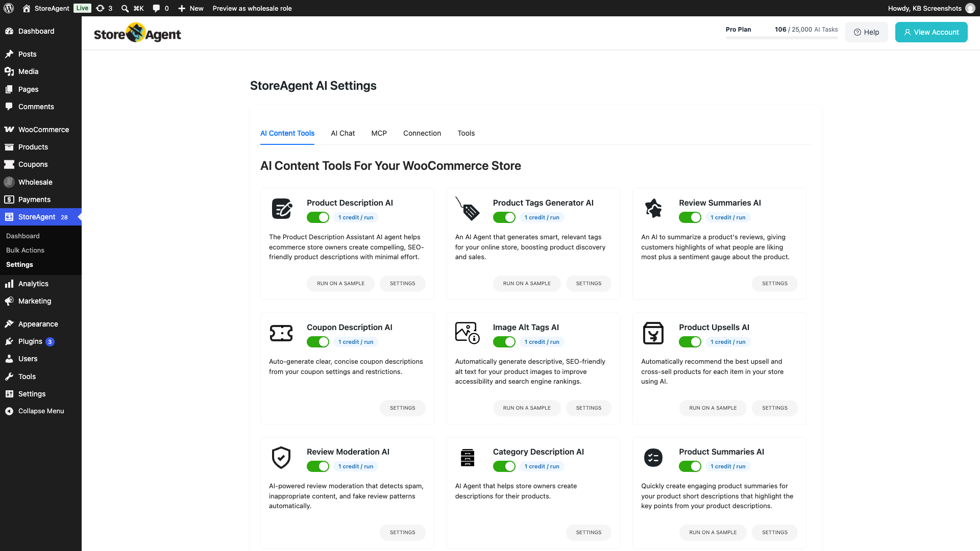
Task: Open the Connection tab
Action: [x=422, y=133]
